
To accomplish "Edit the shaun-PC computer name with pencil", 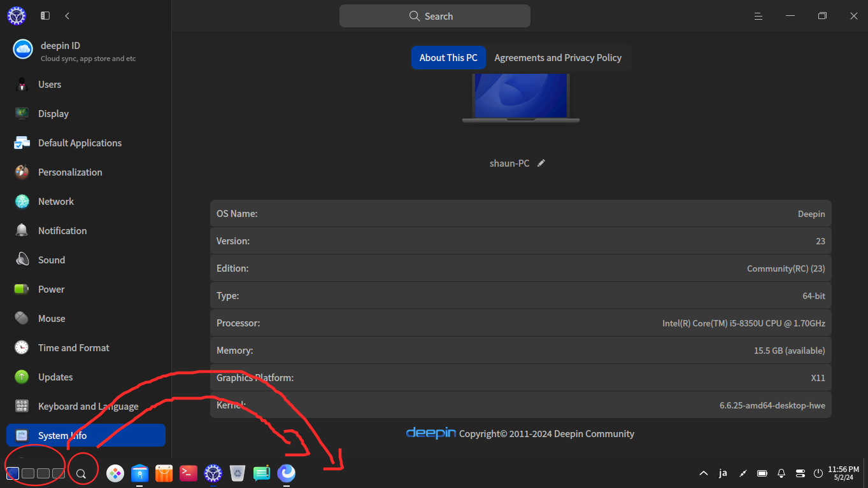I will (x=541, y=163).
